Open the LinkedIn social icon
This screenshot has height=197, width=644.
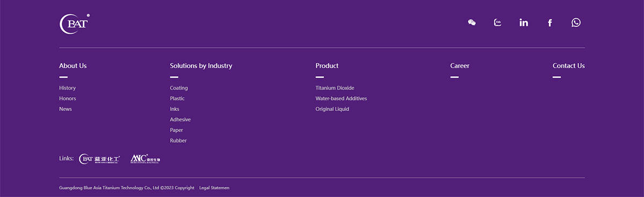coord(524,23)
